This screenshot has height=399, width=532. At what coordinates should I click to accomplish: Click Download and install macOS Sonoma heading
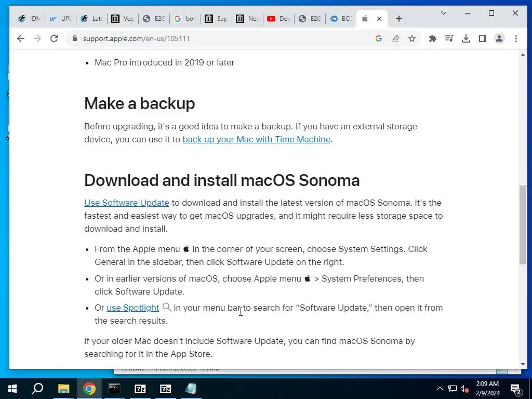coord(222,180)
